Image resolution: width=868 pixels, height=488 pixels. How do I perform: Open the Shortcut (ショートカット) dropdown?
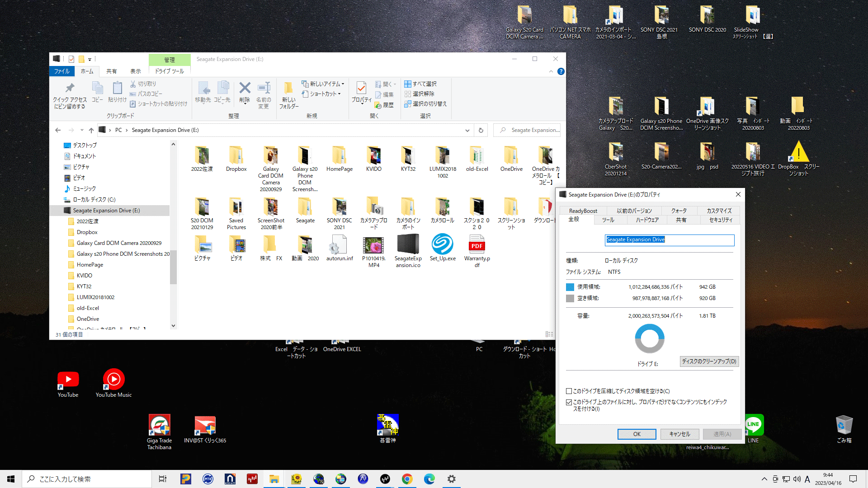(321, 94)
